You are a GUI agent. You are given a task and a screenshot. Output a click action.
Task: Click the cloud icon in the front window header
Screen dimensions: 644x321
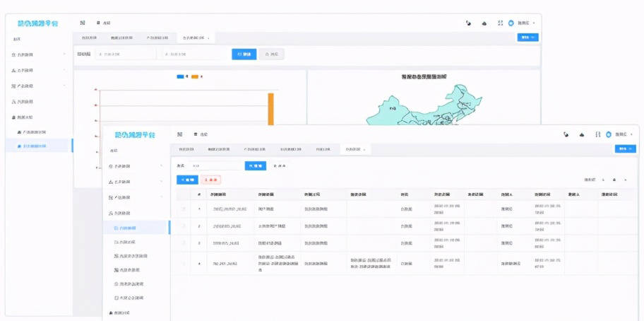click(582, 134)
